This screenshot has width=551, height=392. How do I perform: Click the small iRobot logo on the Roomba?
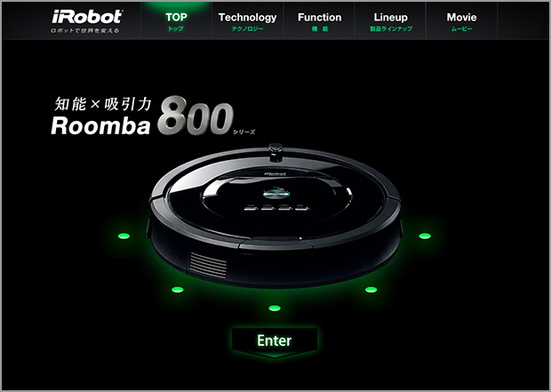(275, 173)
